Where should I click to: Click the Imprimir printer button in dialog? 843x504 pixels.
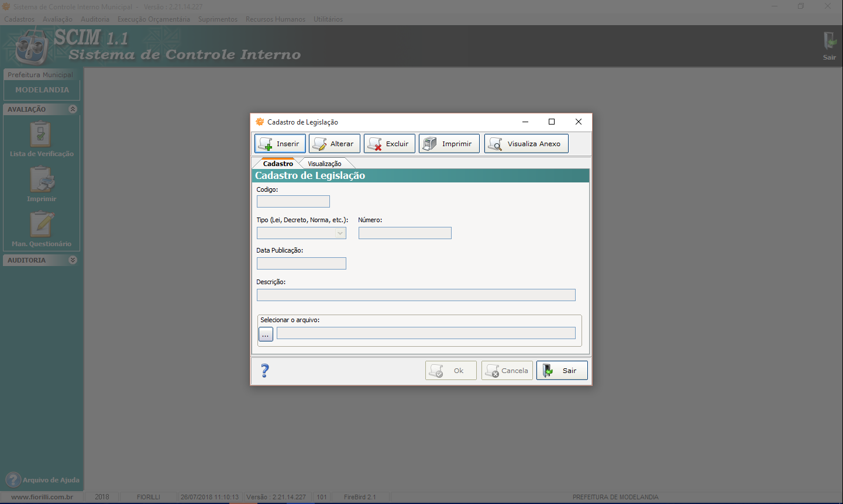tap(449, 144)
